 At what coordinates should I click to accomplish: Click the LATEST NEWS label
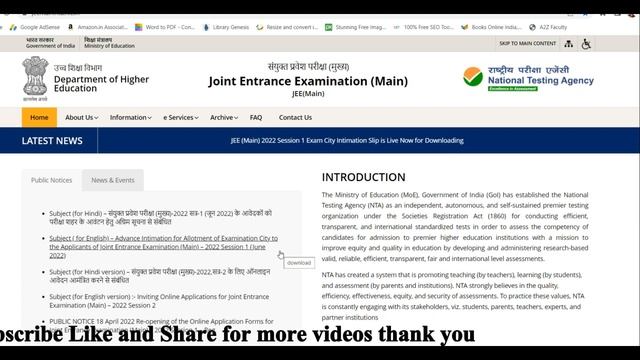click(52, 141)
